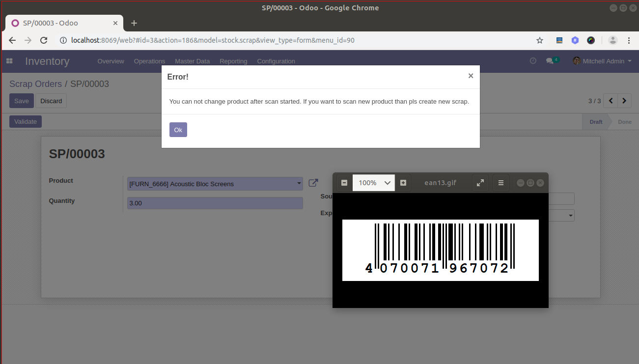The image size is (639, 364).
Task: Click the first Chrome extension icon
Action: (x=559, y=40)
